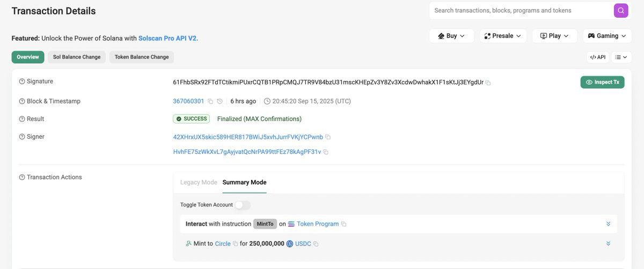This screenshot has width=644, height=269.
Task: Click the Signature help question icon
Action: (x=22, y=81)
